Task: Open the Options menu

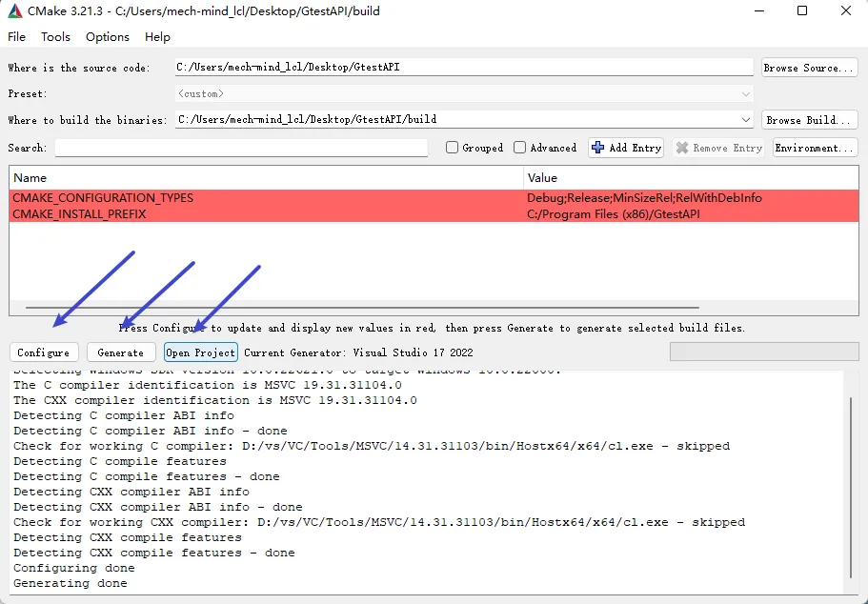Action: (x=108, y=36)
